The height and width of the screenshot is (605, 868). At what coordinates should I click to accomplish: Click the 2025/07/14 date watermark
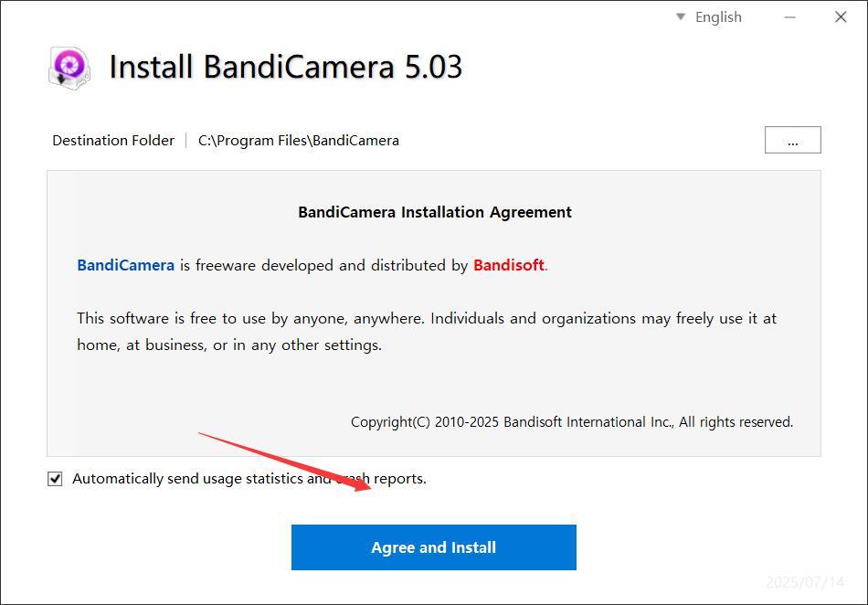pos(803,582)
